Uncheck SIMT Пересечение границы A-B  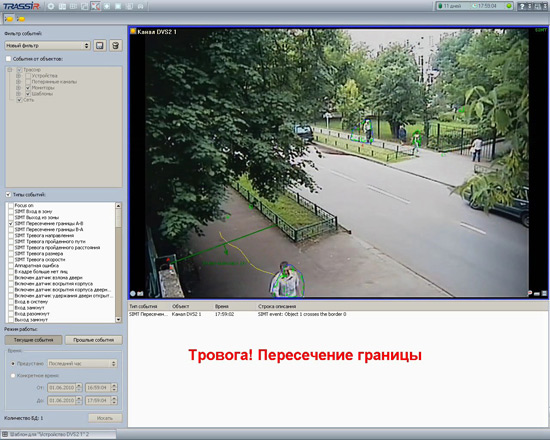[x=11, y=224]
